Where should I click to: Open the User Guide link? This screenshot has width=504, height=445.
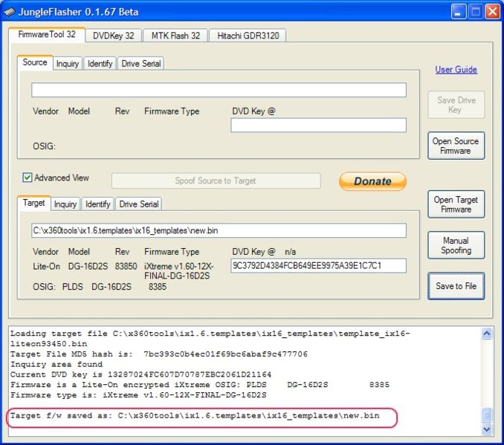pyautogui.click(x=456, y=69)
